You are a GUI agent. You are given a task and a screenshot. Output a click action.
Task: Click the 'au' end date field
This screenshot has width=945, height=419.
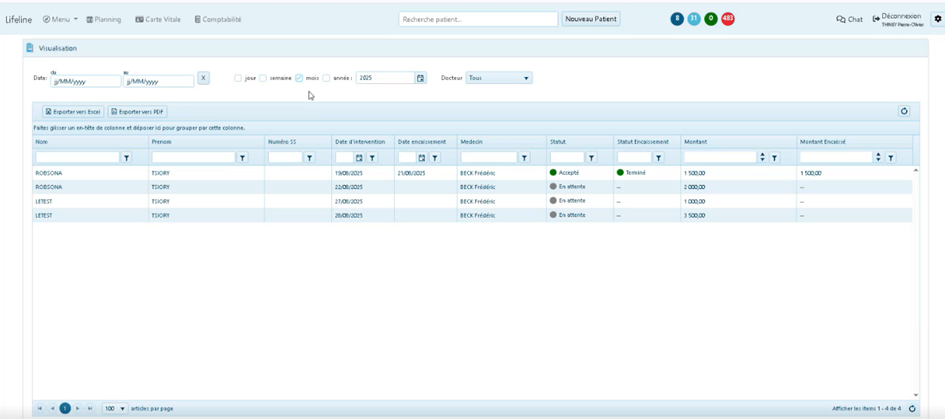point(159,81)
